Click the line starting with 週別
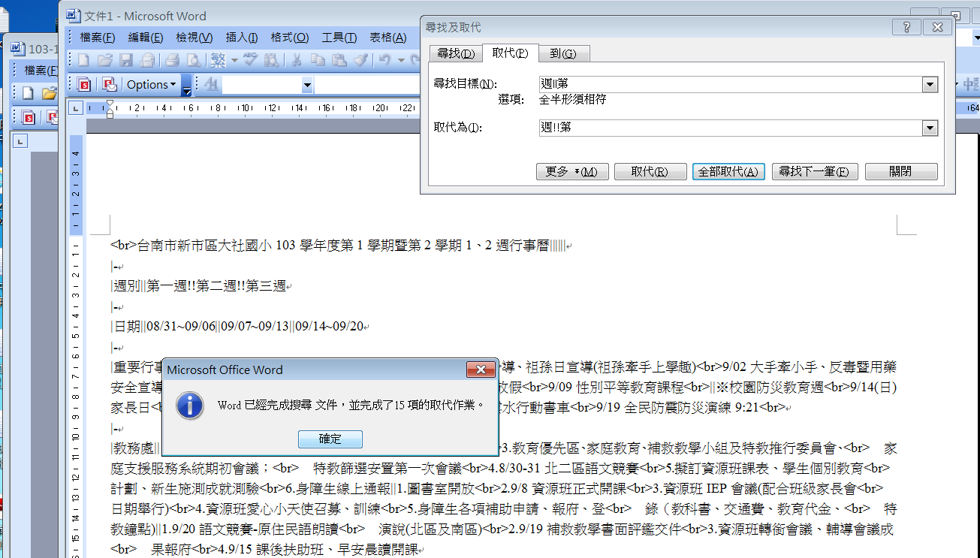Viewport: 980px width, 558px height. 201,286
